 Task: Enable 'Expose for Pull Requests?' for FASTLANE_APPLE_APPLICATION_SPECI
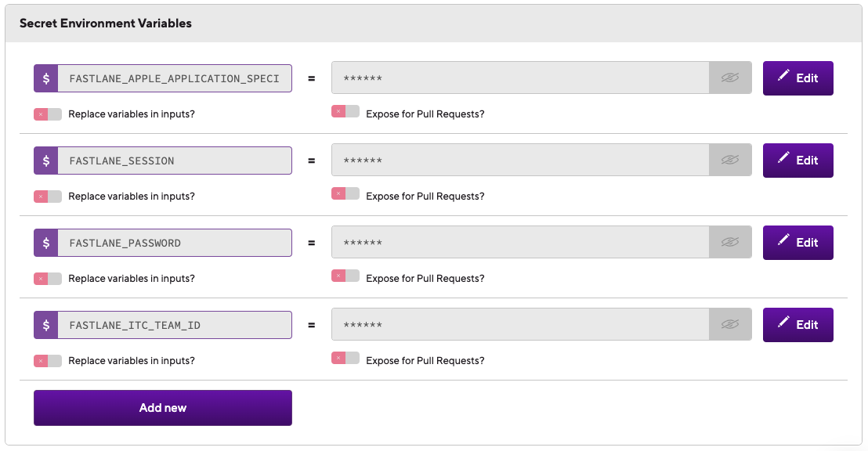click(345, 111)
